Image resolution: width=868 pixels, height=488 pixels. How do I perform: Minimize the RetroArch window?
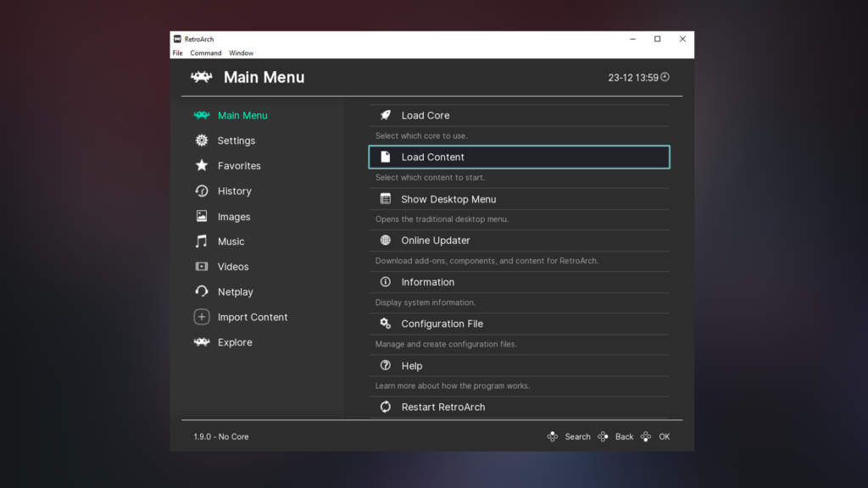coord(632,39)
